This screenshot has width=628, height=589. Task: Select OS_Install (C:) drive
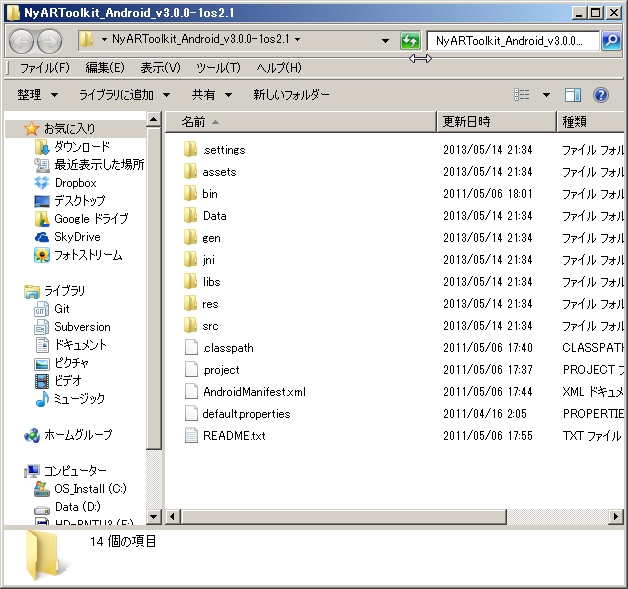(x=81, y=489)
